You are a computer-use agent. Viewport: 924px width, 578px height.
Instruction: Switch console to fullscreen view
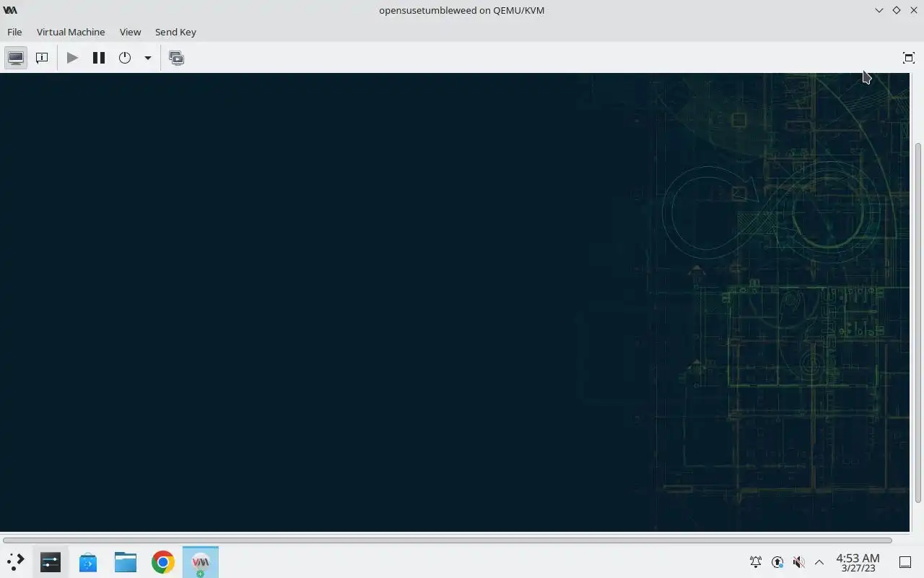909,58
